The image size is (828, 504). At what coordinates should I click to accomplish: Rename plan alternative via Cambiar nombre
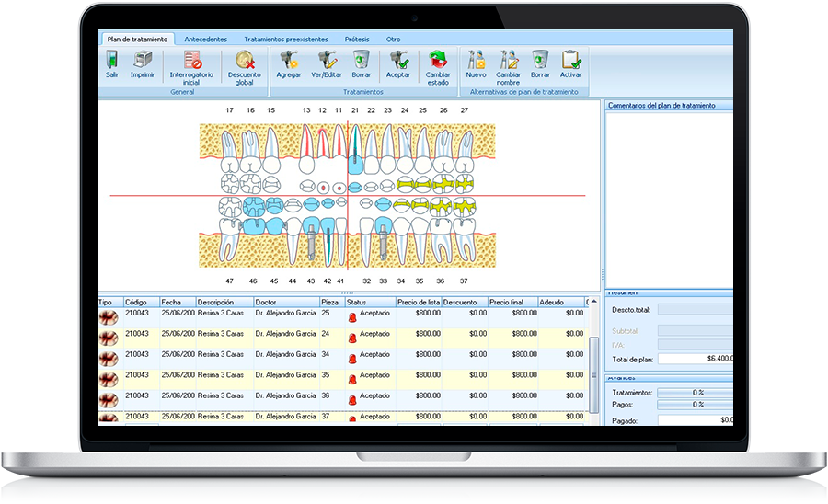(508, 67)
